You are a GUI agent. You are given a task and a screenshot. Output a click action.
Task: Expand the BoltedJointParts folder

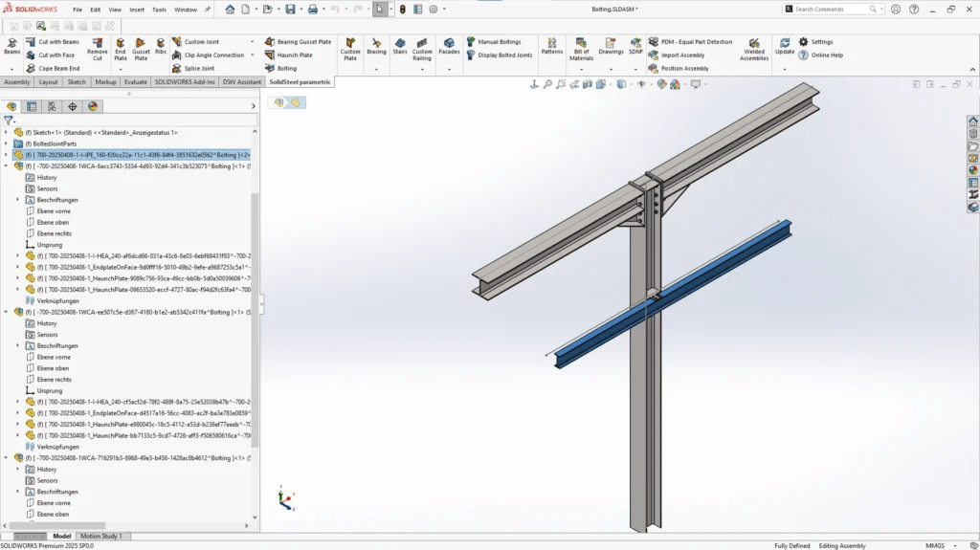6,143
